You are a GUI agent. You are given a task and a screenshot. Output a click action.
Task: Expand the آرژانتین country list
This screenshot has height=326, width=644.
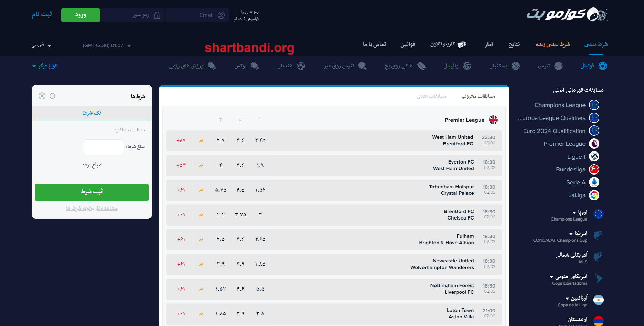(x=577, y=298)
